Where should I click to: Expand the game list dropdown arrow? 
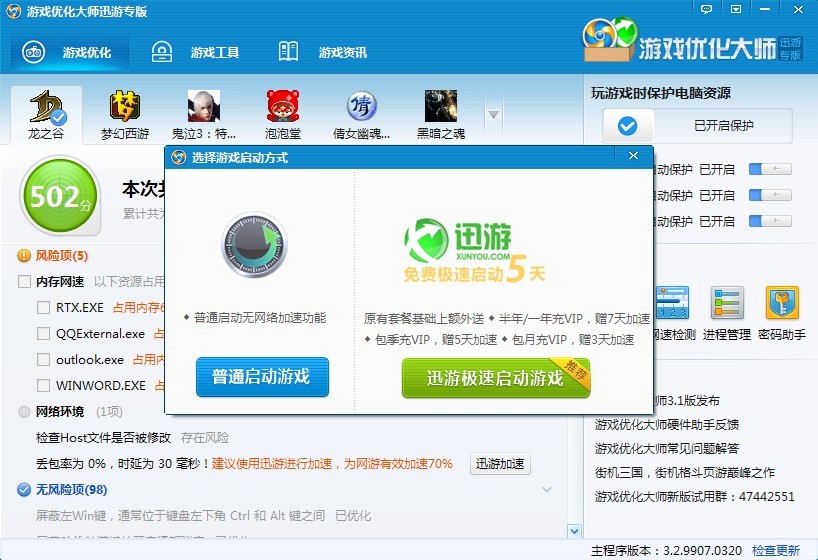[494, 115]
